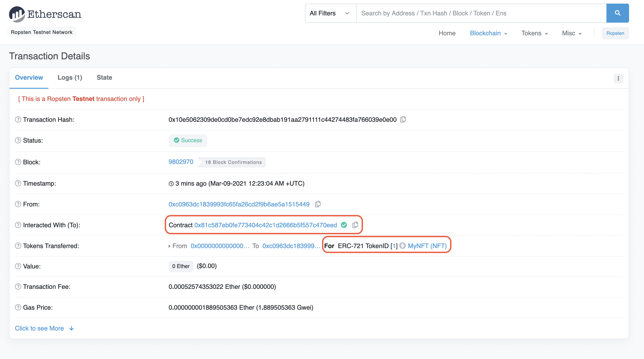Click the Gas Price help question mark
Screen dimensions: 644x359
18,307
